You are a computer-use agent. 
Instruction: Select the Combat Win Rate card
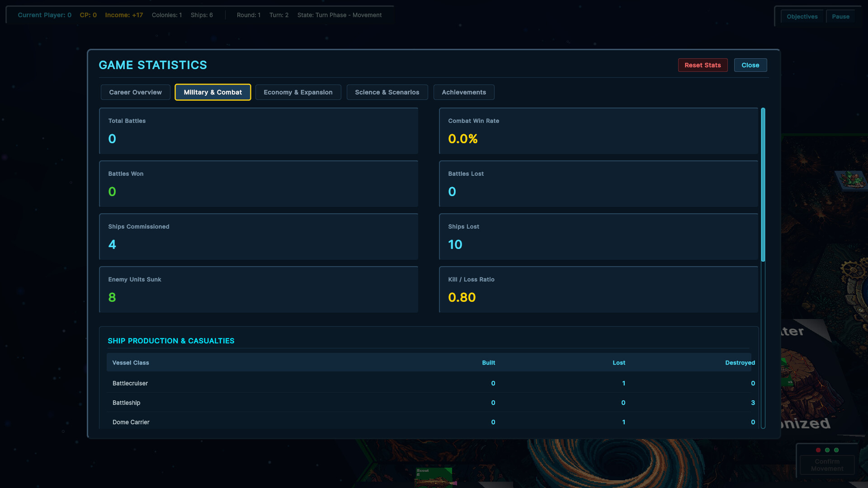(x=599, y=131)
